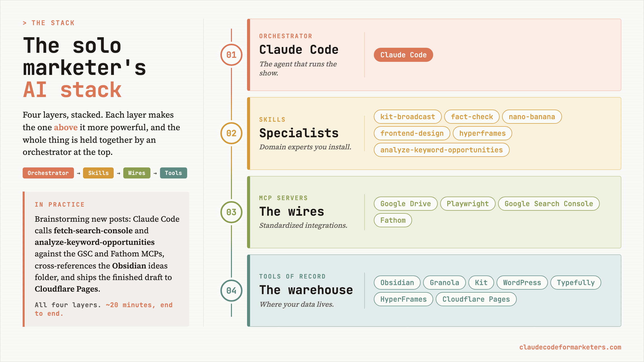Click the Cloudflare Pages tool tag
644x362 pixels.
point(476,299)
